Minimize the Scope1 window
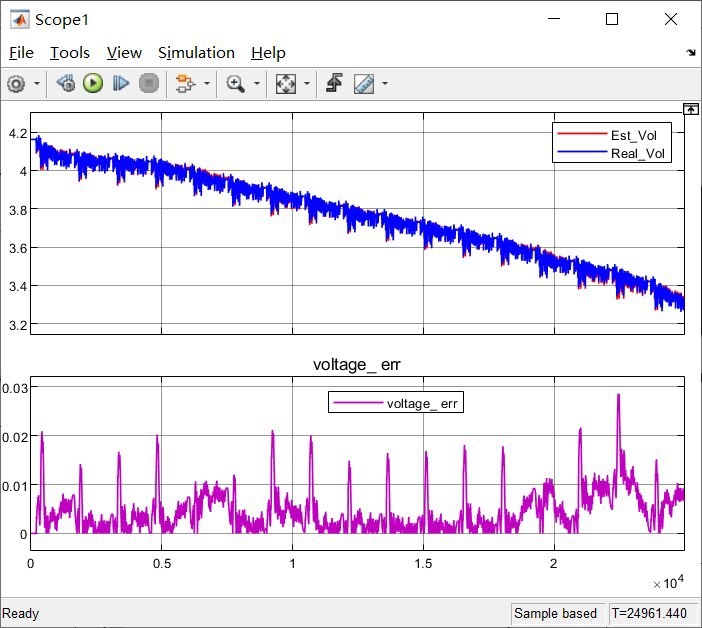702x628 pixels. click(x=554, y=19)
